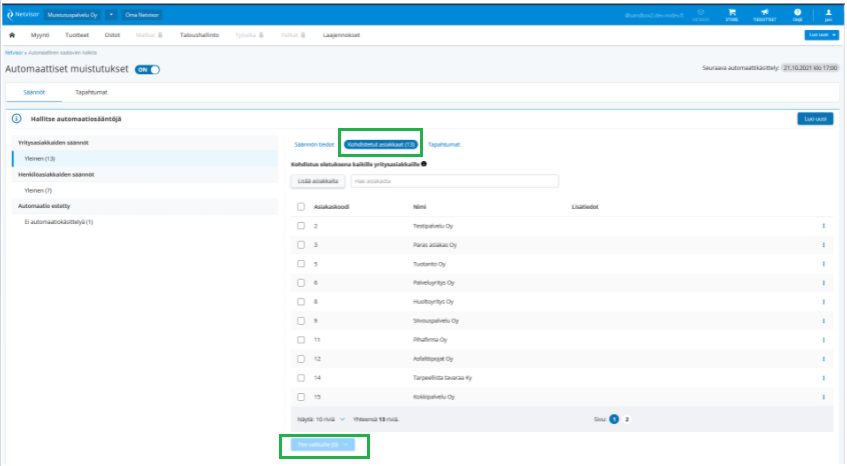847x466 pixels.
Task: Expand the Näytä 10 riviä dropdown
Action: pyautogui.click(x=321, y=420)
